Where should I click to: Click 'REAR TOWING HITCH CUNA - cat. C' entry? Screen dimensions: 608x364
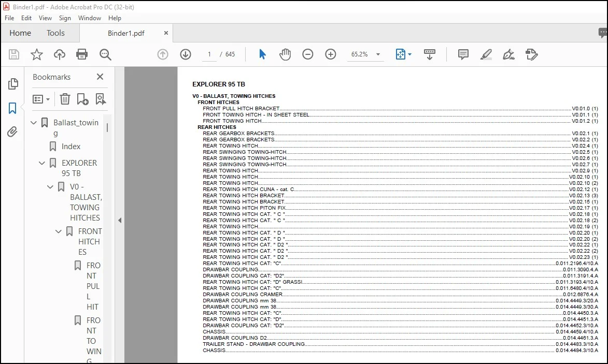[x=248, y=190]
